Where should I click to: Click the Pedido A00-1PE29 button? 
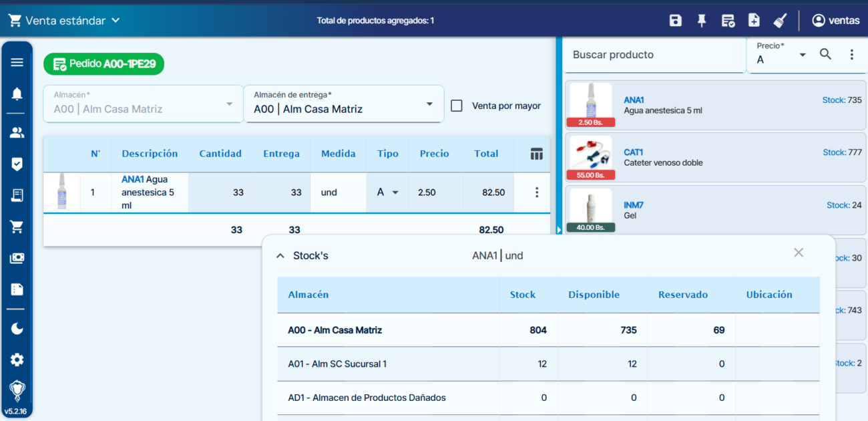click(103, 64)
